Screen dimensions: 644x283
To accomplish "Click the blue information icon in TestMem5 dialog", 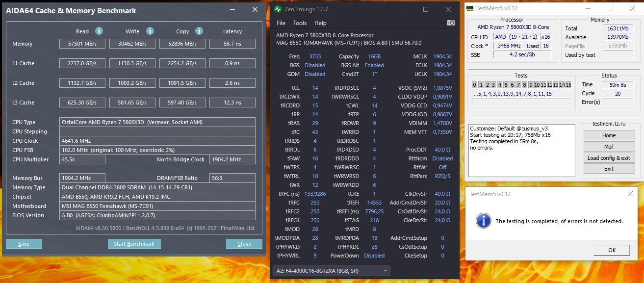I will 484,221.
